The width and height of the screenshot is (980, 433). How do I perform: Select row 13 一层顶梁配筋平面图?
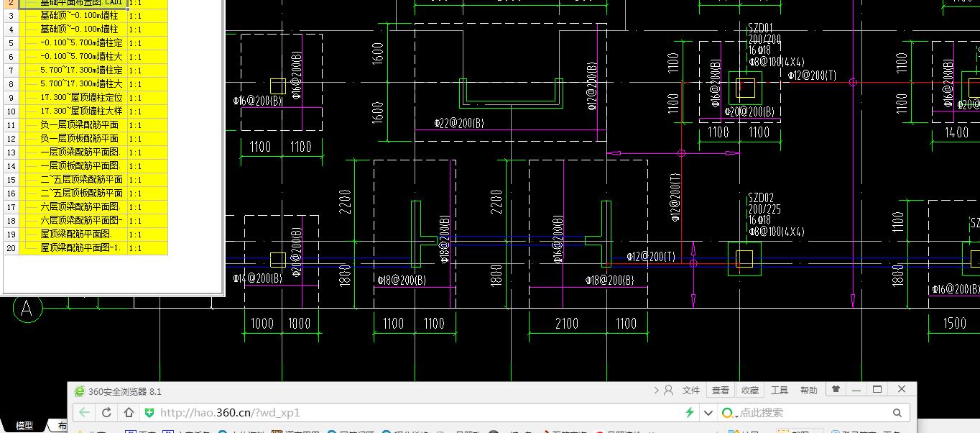85,152
